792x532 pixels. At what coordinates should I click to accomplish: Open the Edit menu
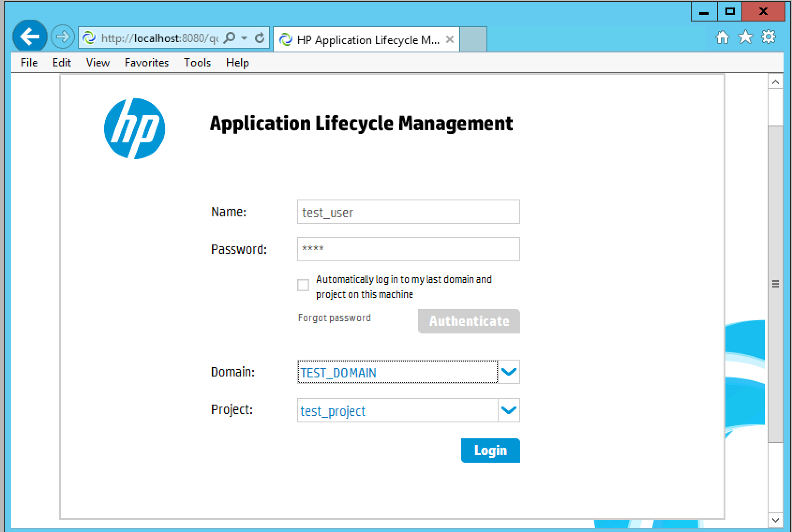click(61, 63)
